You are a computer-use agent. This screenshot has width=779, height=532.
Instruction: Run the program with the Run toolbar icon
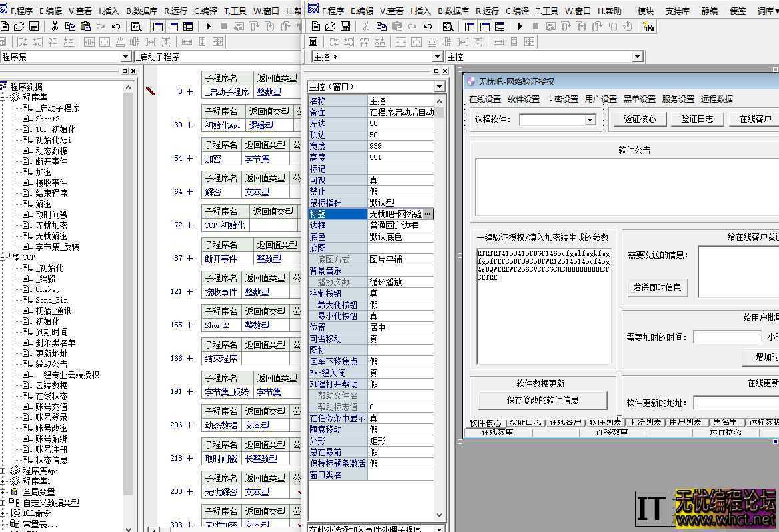pos(207,26)
